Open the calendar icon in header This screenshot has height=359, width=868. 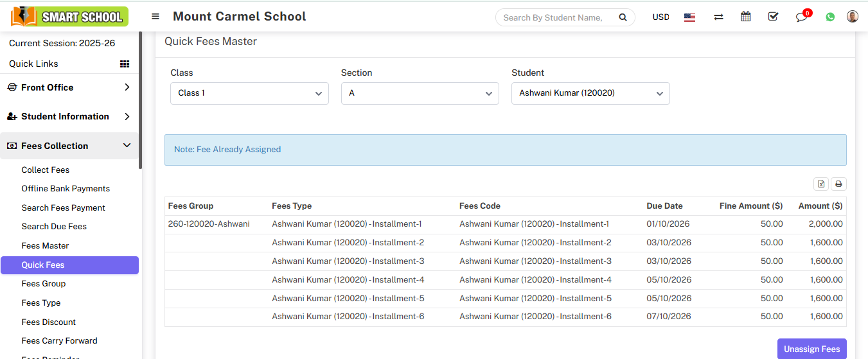745,17
